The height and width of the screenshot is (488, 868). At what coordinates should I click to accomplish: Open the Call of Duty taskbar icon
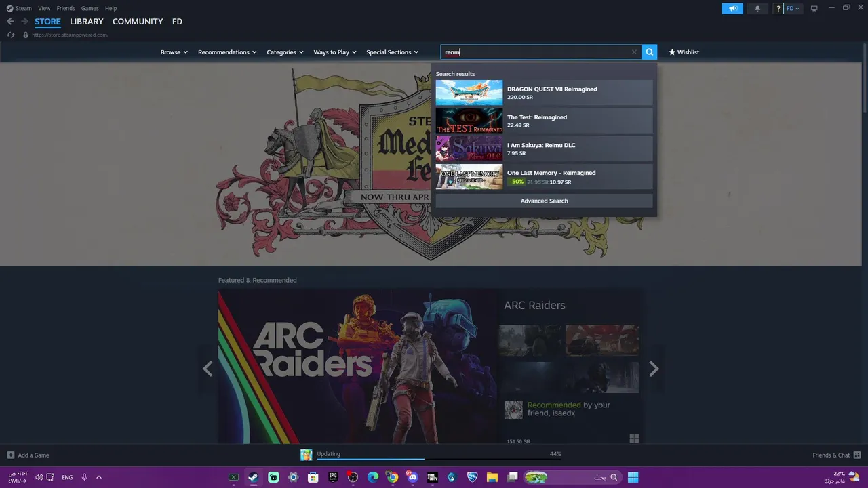pyautogui.click(x=433, y=477)
